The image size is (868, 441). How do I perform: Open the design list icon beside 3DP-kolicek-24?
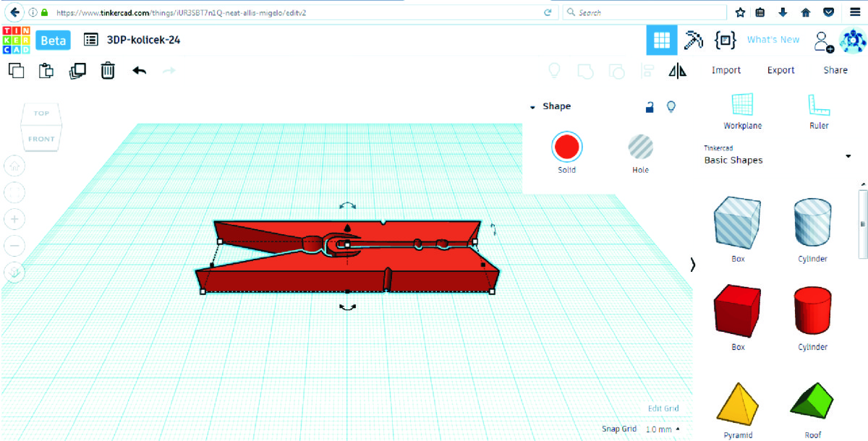click(91, 40)
